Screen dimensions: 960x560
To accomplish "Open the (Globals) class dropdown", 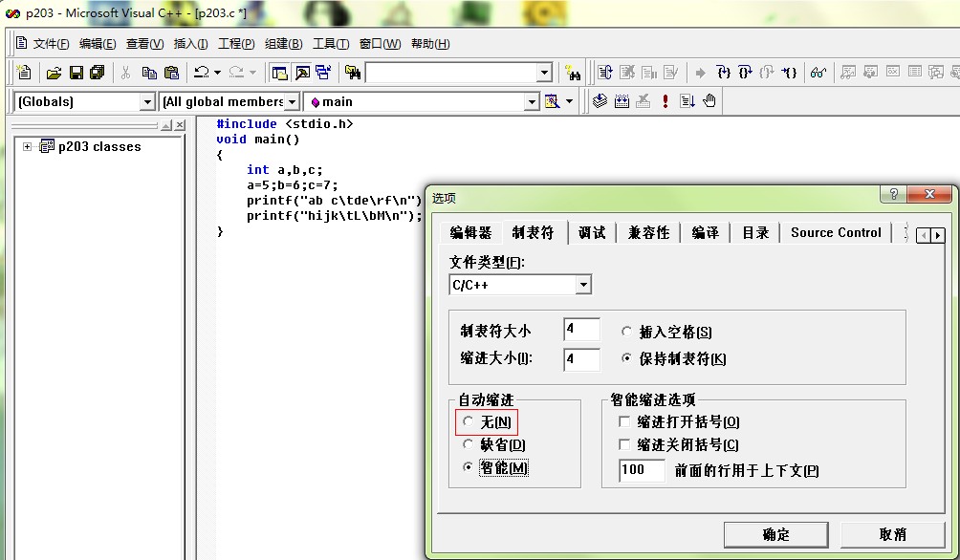I will 146,101.
